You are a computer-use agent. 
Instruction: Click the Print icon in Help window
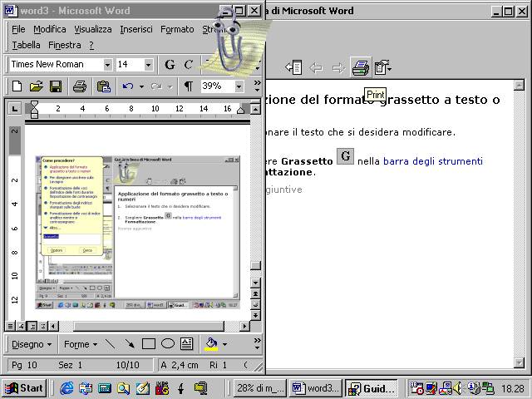tap(361, 67)
